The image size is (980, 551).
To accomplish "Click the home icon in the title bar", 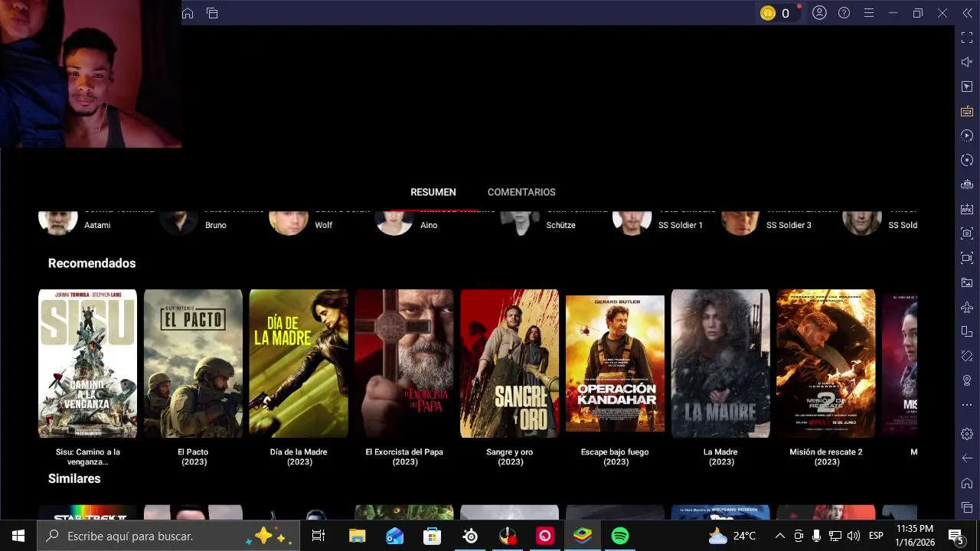I will (188, 13).
